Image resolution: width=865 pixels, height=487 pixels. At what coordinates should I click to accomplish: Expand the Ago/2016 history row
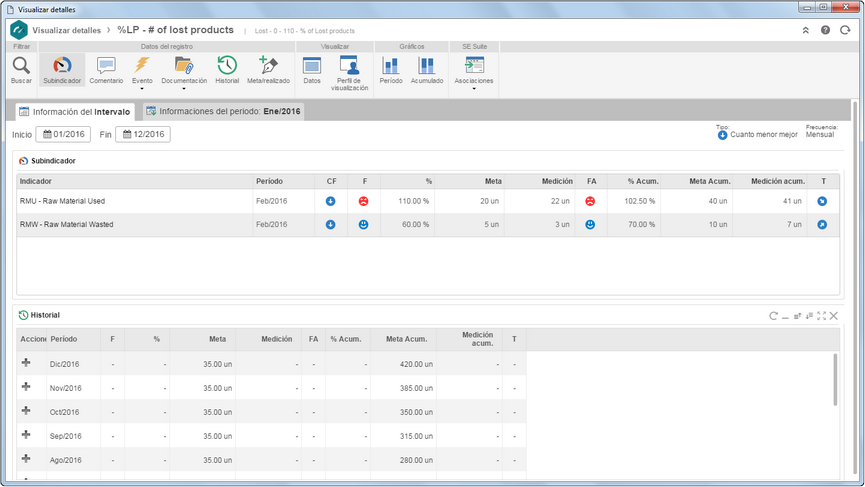(x=26, y=459)
